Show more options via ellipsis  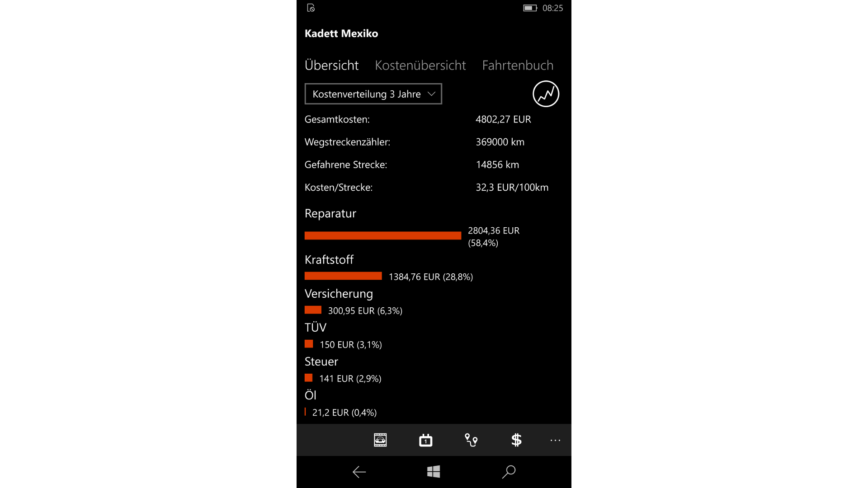click(555, 440)
